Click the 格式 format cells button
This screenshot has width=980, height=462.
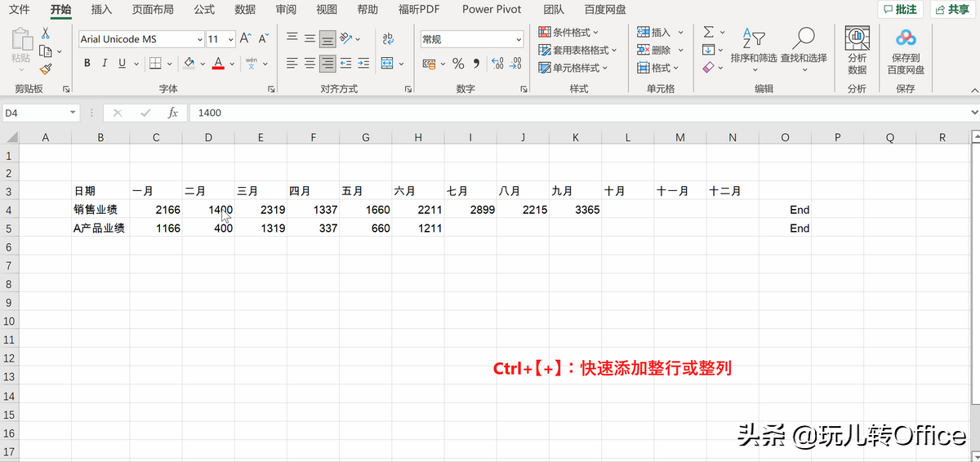[x=657, y=68]
